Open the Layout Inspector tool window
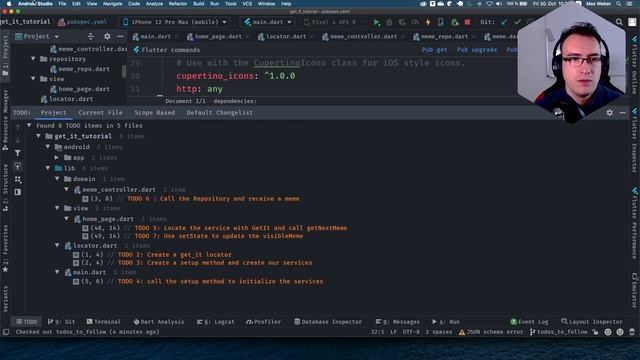 [x=592, y=322]
